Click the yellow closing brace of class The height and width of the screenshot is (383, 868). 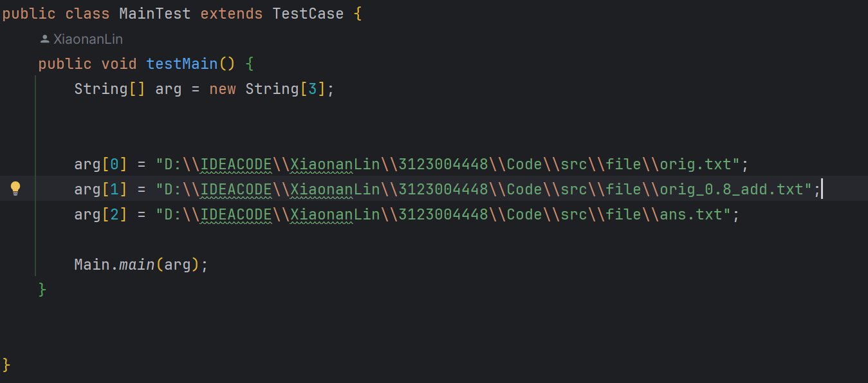(6, 365)
